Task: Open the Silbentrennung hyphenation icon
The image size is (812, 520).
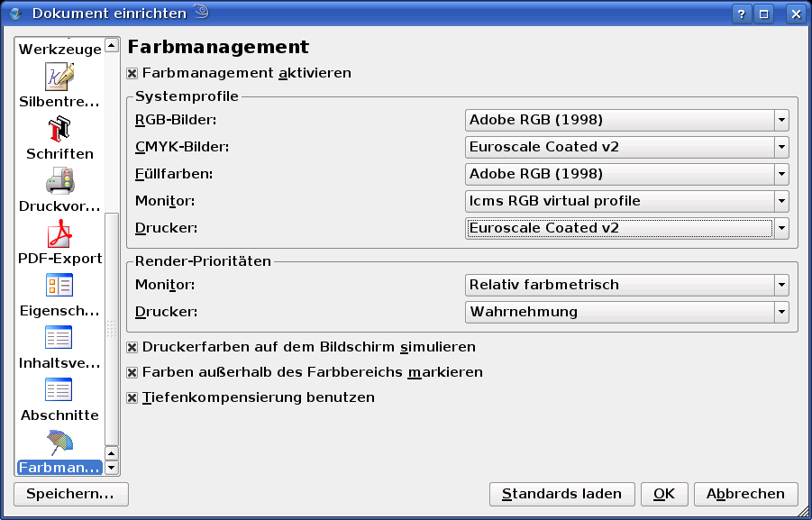Action: click(x=59, y=78)
